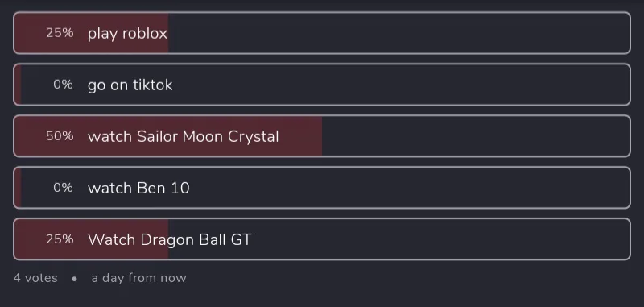
Task: Click the thin red sliver on Ben 10 bar
Action: point(18,188)
